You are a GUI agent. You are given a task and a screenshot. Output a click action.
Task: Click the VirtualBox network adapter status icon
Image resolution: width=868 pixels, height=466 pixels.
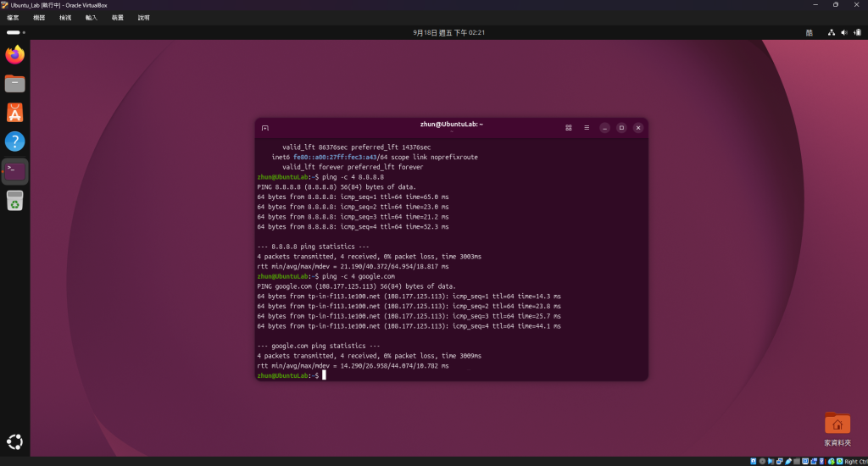pyautogui.click(x=780, y=461)
